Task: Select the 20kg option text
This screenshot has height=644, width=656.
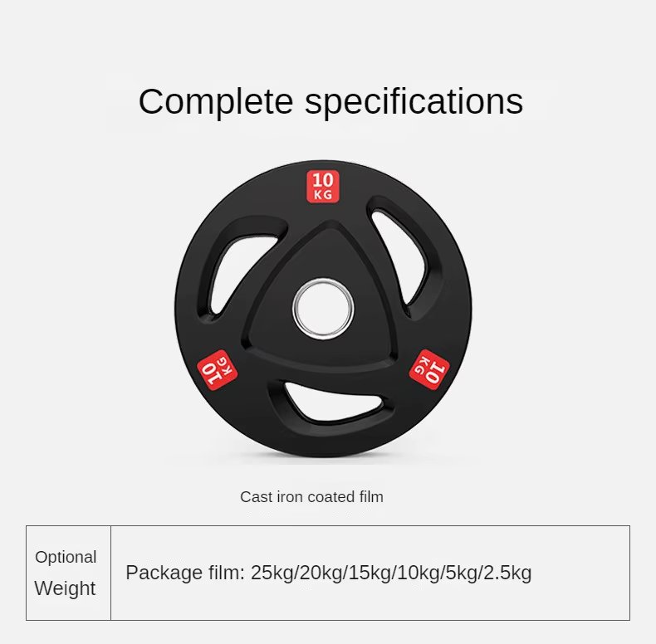Action: [318, 573]
